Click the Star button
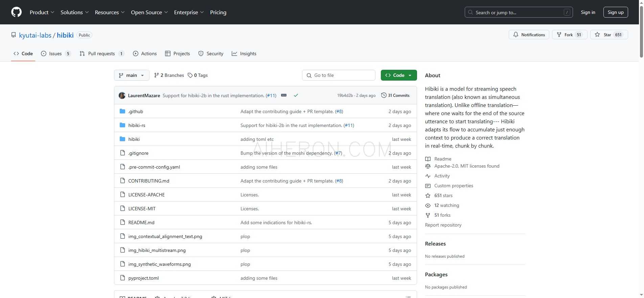 (609, 35)
